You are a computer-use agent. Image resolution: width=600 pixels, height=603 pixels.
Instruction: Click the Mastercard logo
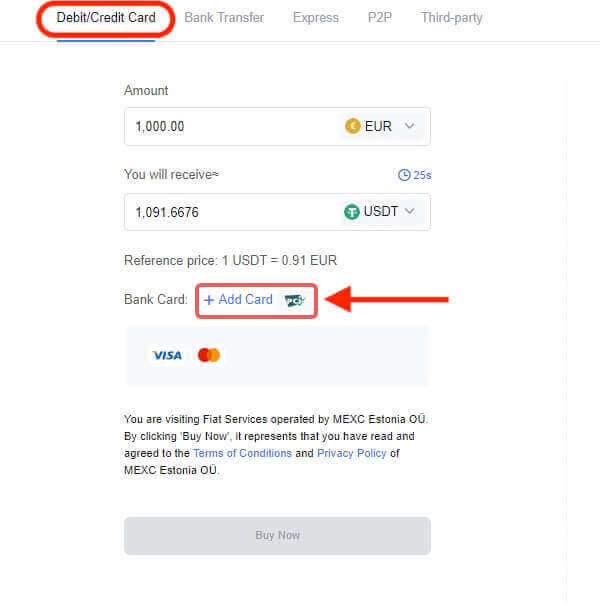click(x=209, y=355)
